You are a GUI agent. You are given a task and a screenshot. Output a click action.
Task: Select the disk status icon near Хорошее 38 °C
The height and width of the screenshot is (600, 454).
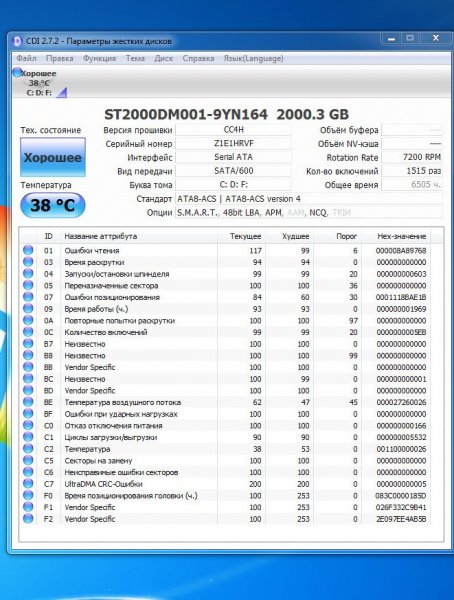point(17,72)
